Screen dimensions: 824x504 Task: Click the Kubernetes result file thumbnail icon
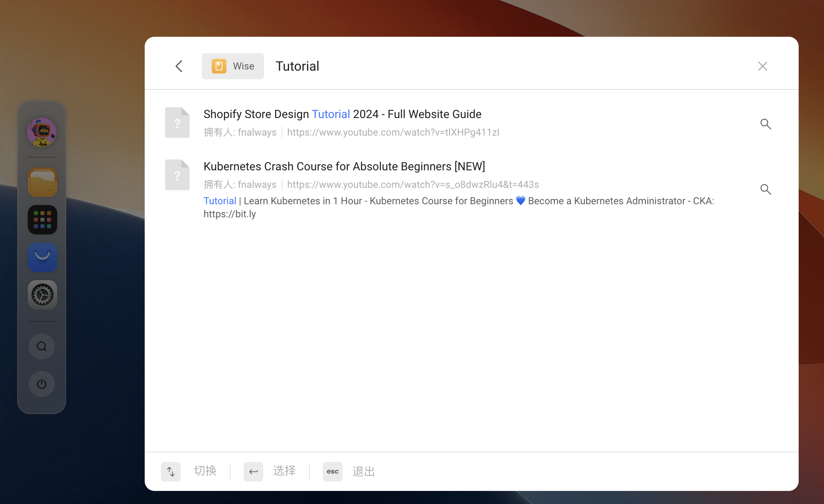177,175
